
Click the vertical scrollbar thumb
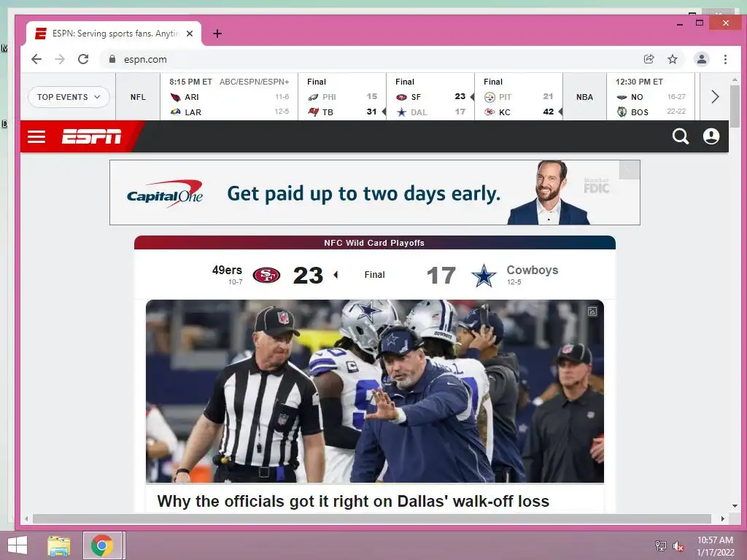point(735,106)
